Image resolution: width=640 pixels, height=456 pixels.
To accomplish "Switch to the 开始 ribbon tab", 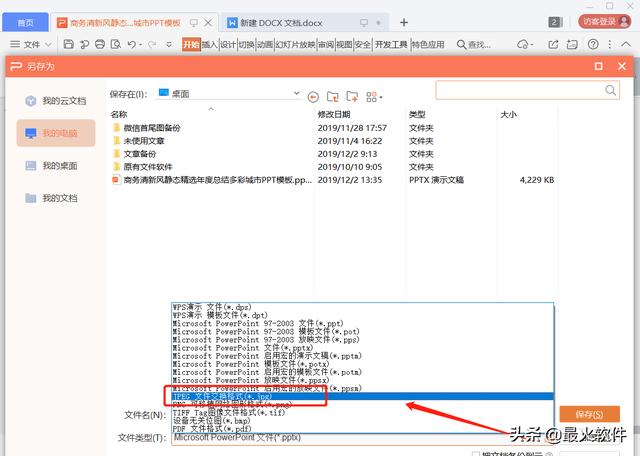I will click(191, 44).
